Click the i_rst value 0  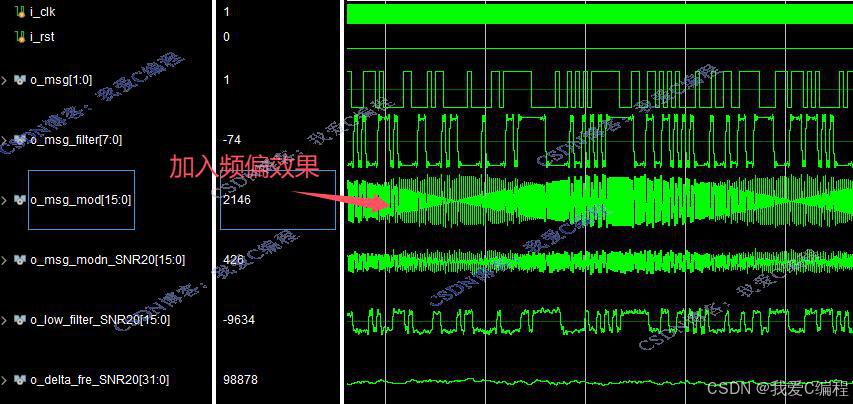click(226, 37)
